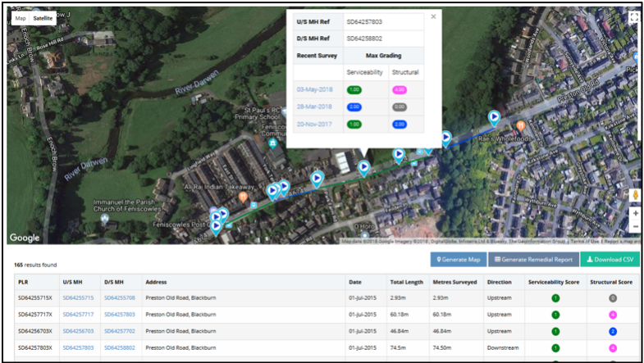The width and height of the screenshot is (644, 363).
Task: Click the Street View pegman icon
Action: [635, 195]
